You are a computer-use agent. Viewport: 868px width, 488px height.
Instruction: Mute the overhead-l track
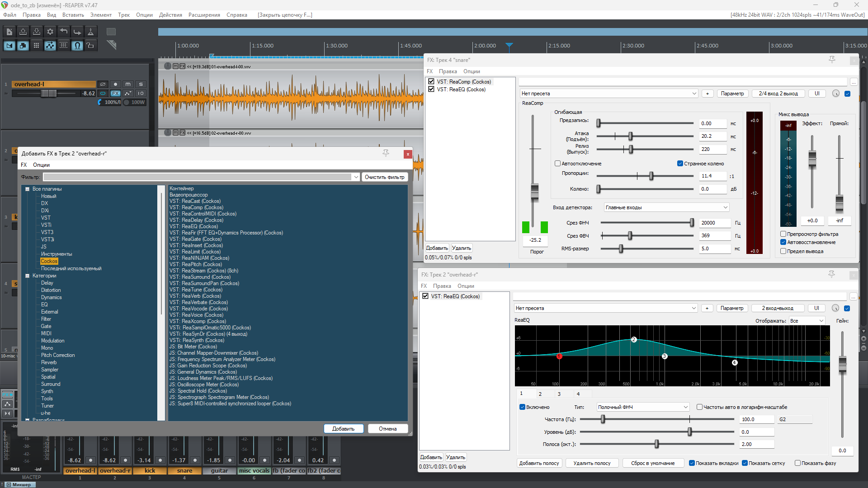[x=128, y=84]
